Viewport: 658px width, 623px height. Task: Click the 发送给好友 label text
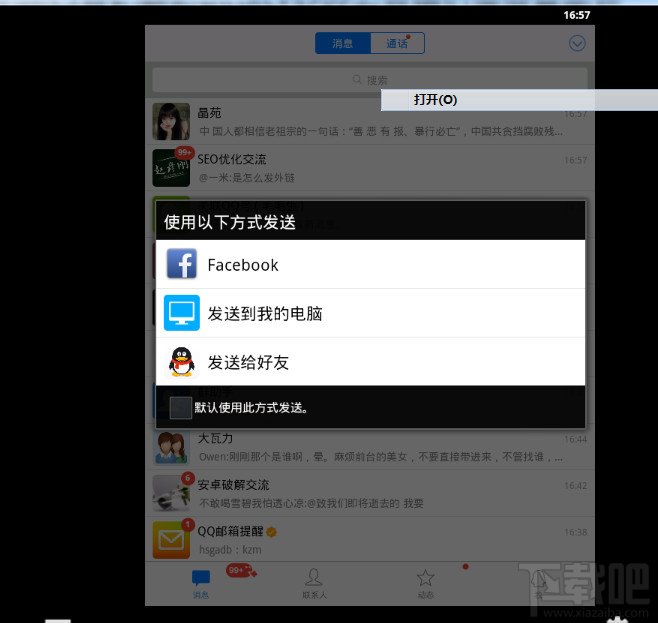click(248, 362)
